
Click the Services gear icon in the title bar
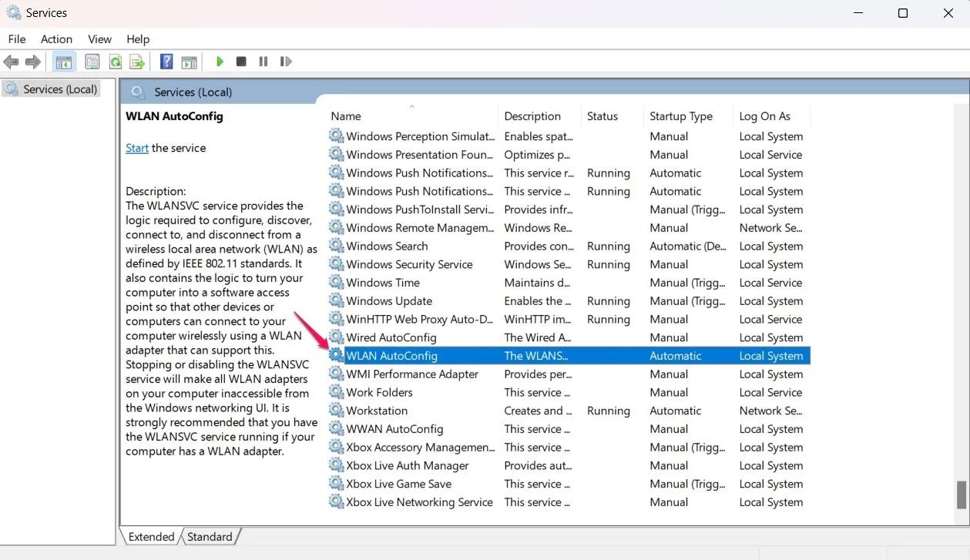(x=13, y=13)
